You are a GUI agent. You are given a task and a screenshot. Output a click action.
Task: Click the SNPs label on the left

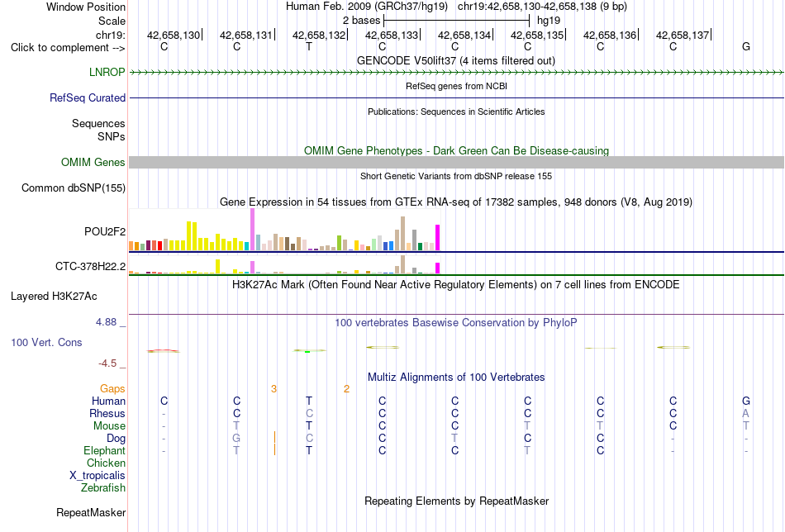click(x=112, y=136)
